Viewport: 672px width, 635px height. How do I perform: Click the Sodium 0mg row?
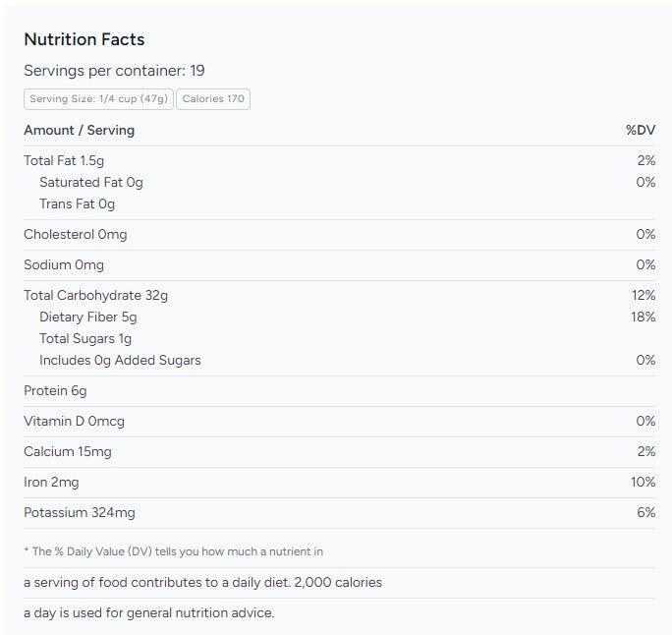coord(63,264)
